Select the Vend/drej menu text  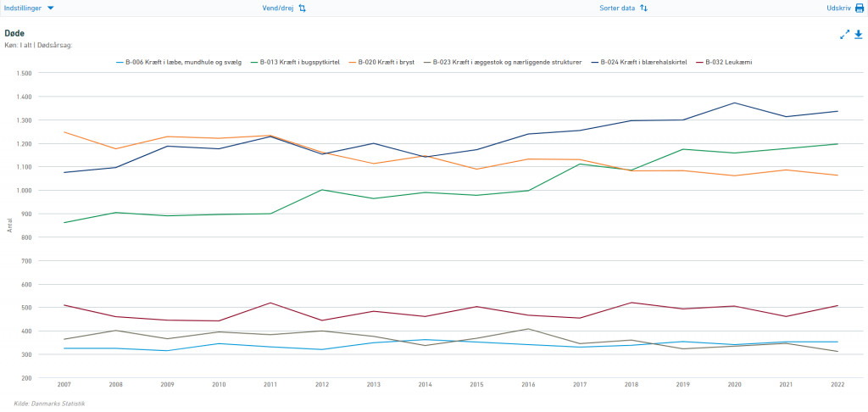[x=279, y=8]
